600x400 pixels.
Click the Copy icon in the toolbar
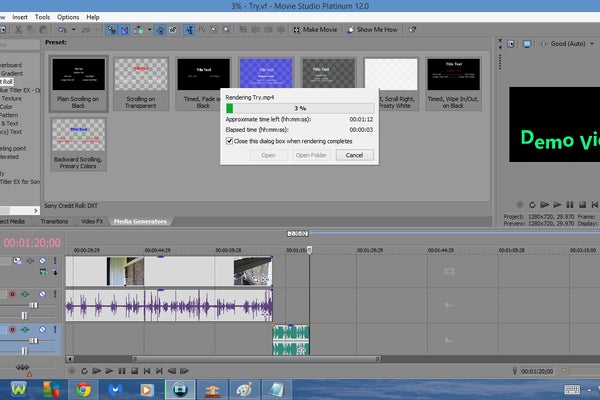[31, 29]
